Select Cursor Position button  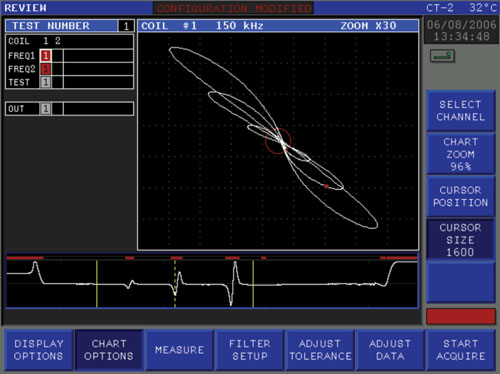460,197
